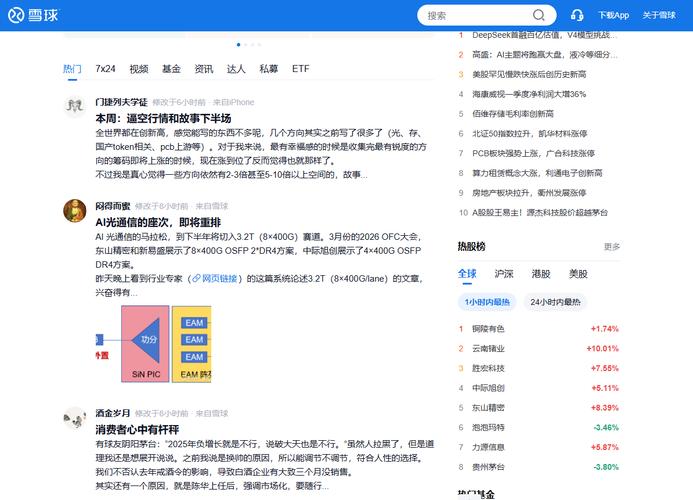Click the Xueqiu logo in header
Screen dimensions: 693x500
33,15
